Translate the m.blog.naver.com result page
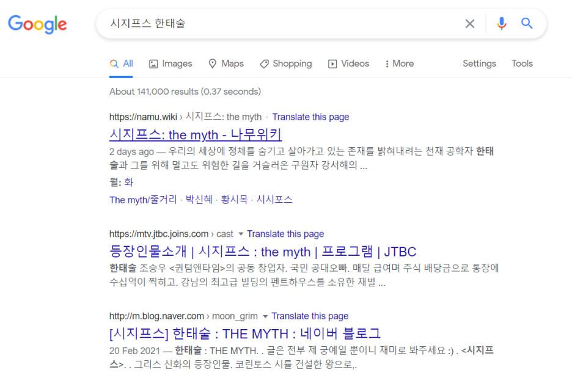 310,316
